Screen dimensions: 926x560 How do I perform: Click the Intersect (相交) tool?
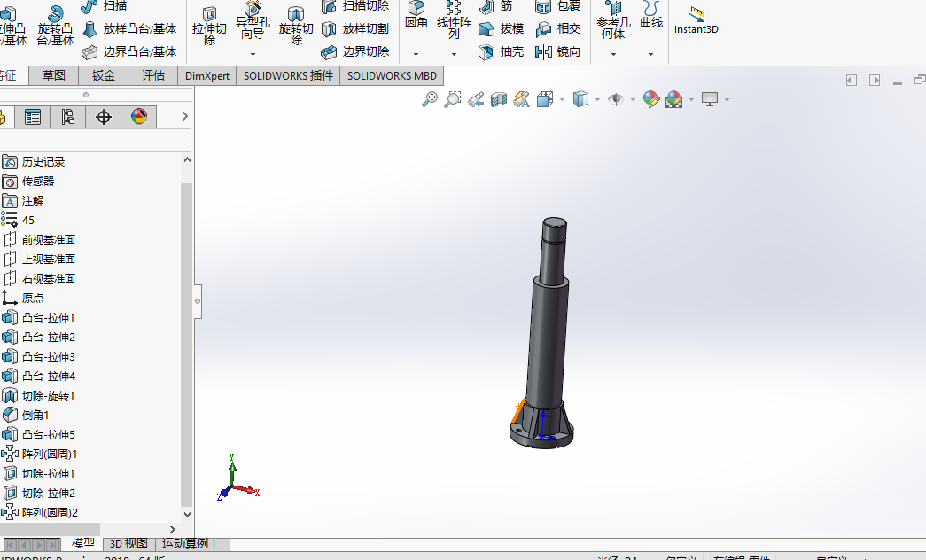pos(557,29)
